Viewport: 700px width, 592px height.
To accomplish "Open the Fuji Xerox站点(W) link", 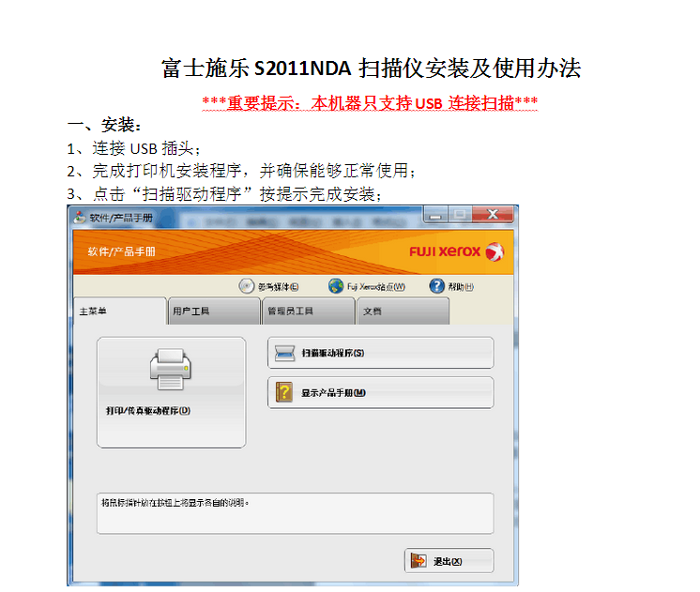I will [376, 287].
